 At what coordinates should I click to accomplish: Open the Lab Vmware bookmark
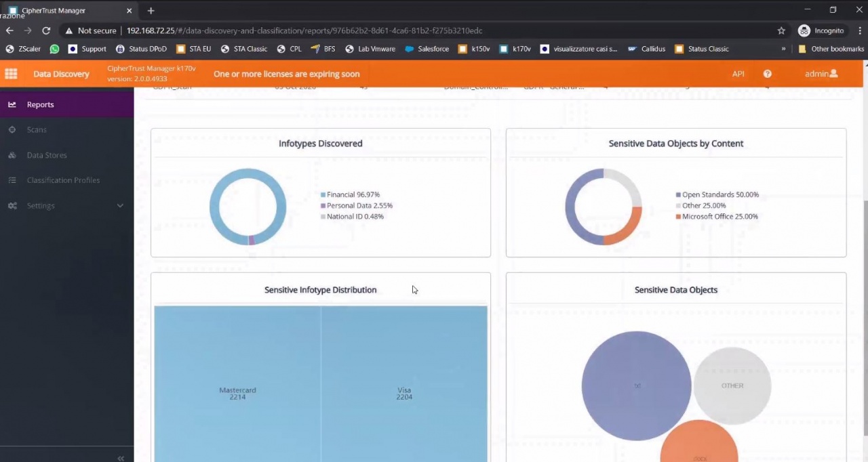coord(370,49)
